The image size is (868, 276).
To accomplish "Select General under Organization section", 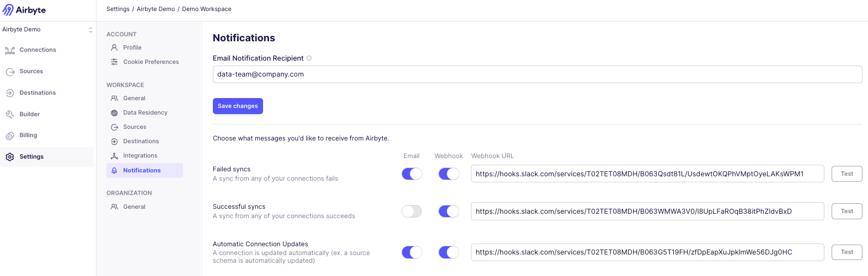I will [134, 207].
